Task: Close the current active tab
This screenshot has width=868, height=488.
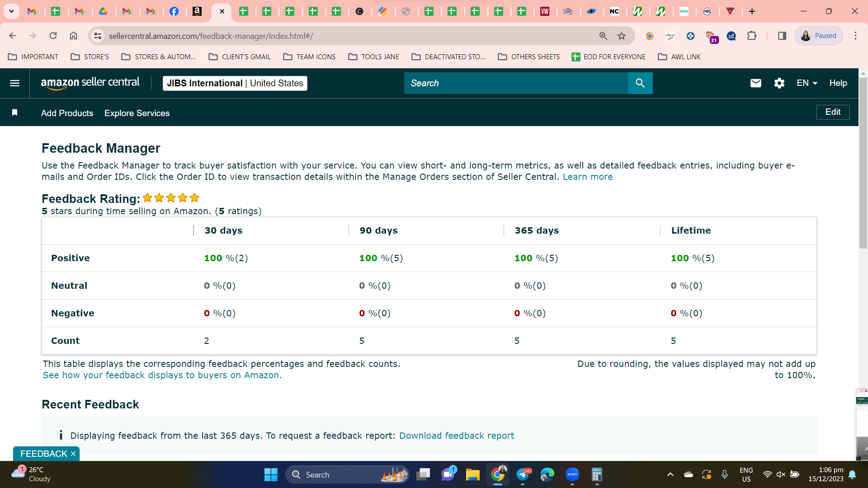Action: pyautogui.click(x=222, y=11)
